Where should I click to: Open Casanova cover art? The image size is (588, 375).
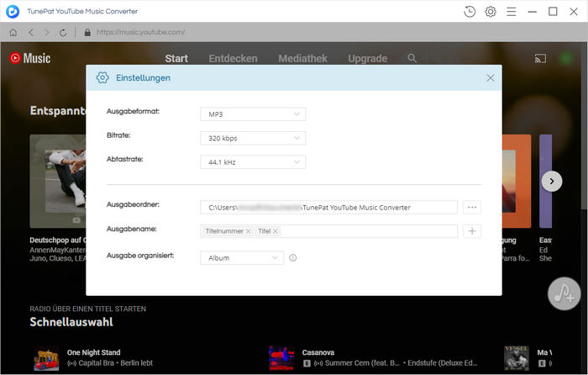coord(281,358)
